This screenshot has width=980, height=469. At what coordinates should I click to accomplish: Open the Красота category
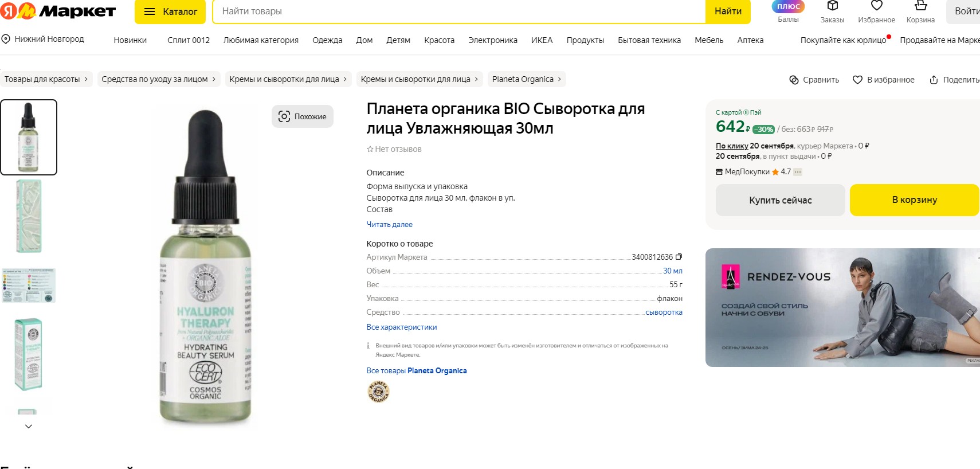(439, 40)
